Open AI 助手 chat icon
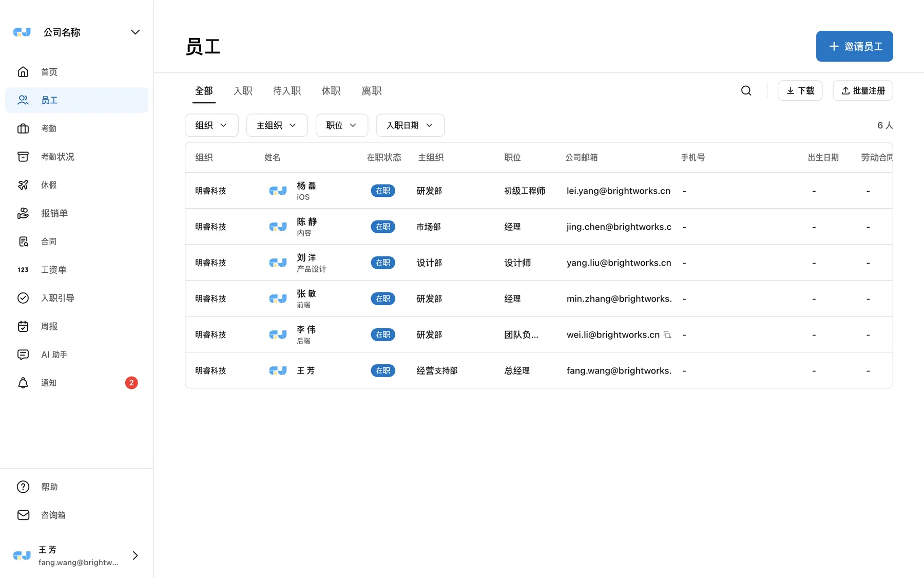This screenshot has width=924, height=578. click(23, 355)
